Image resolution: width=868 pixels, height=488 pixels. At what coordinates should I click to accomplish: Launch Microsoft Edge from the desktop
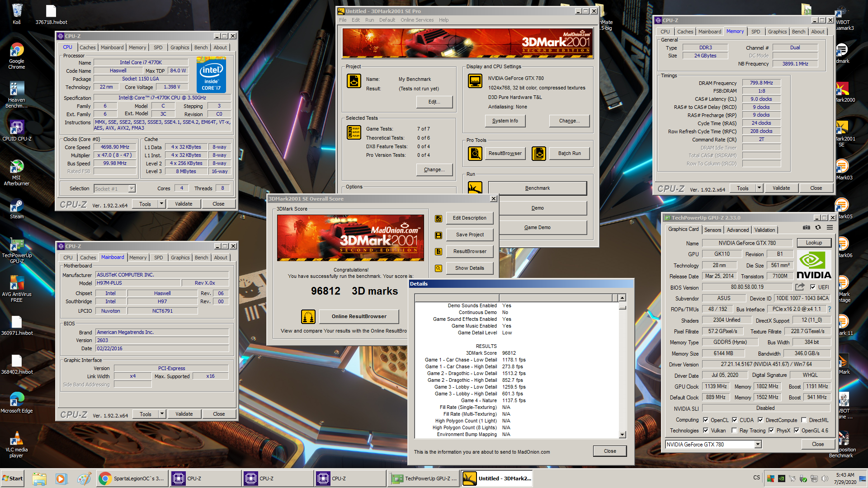(x=17, y=402)
